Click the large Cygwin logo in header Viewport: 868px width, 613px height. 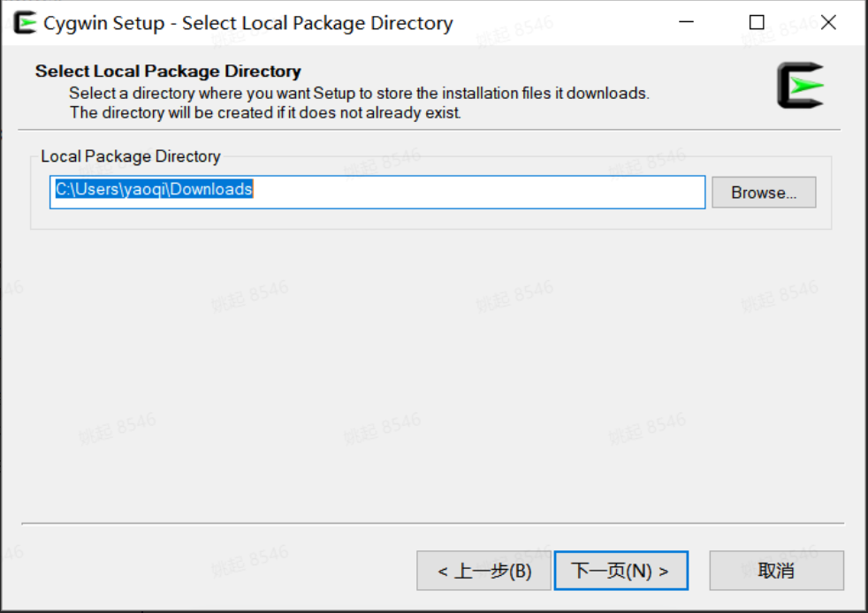pos(800,85)
